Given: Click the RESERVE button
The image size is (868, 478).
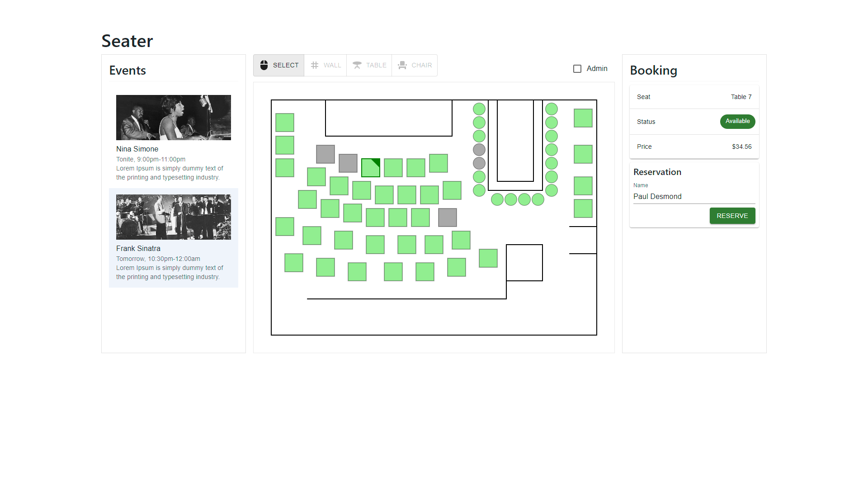Looking at the screenshot, I should tap(732, 216).
